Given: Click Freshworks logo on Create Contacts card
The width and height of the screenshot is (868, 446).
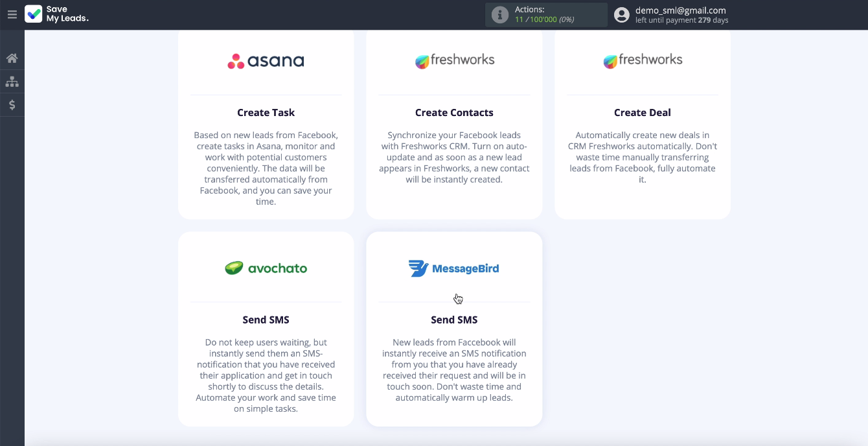Looking at the screenshot, I should point(455,60).
